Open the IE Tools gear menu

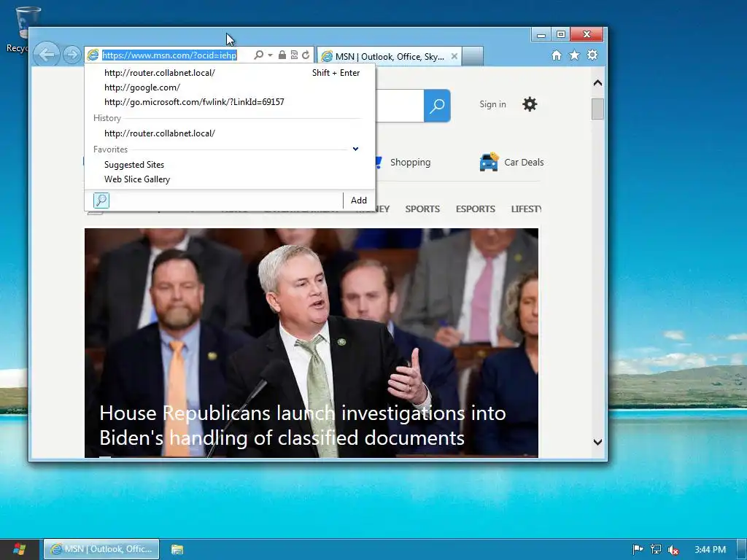tap(592, 55)
